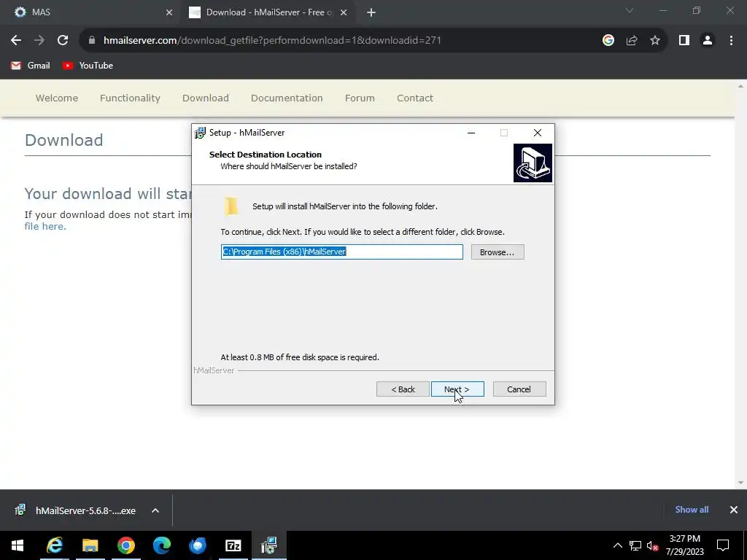Screen dimensions: 747x560
Task: Open Forum in site navigation
Action: pyautogui.click(x=360, y=98)
